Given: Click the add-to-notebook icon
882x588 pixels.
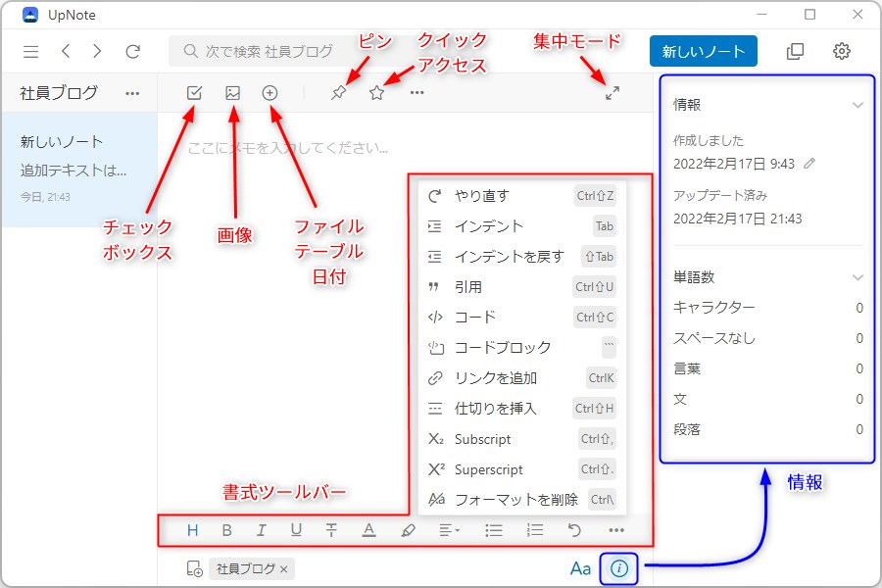Looking at the screenshot, I should point(195,568).
